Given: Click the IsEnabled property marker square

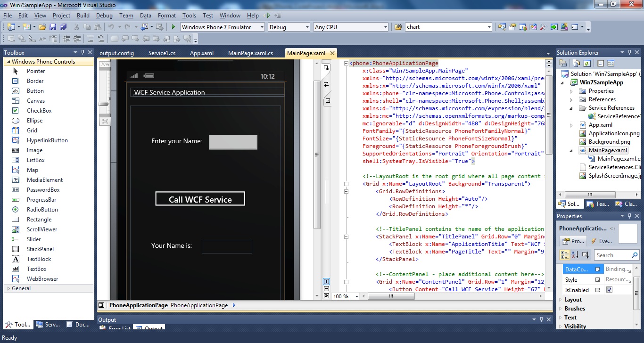Looking at the screenshot, I should (598, 290).
